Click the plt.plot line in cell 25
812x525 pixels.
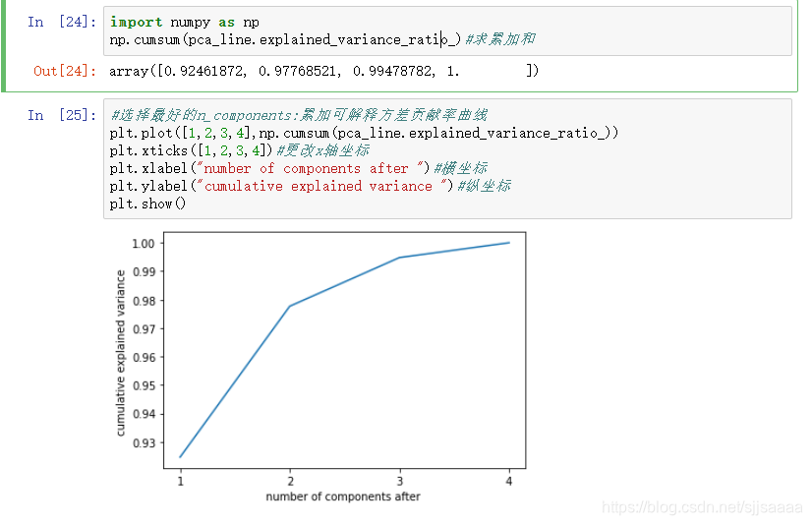pyautogui.click(x=364, y=134)
